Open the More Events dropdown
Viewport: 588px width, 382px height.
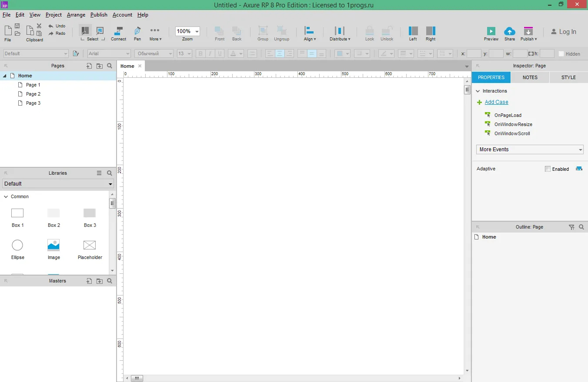pyautogui.click(x=530, y=149)
